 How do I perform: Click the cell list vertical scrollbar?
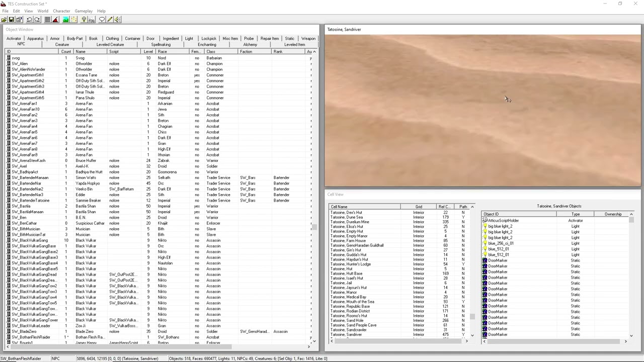tap(472, 271)
